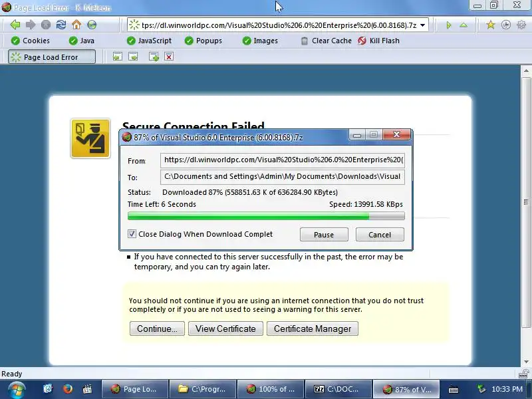
Task: Switch to the C:\Progr... folder taskbar button
Action: pos(203,389)
